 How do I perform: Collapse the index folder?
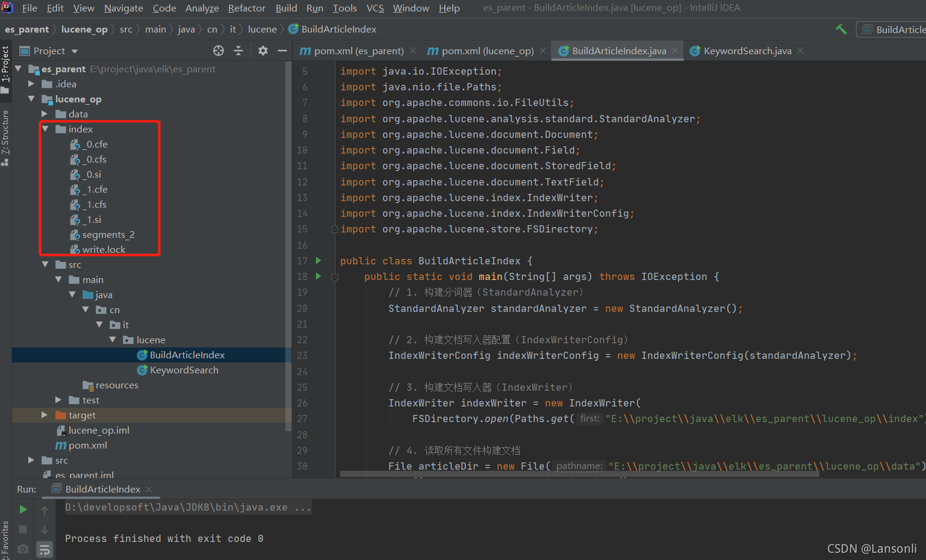click(x=45, y=129)
